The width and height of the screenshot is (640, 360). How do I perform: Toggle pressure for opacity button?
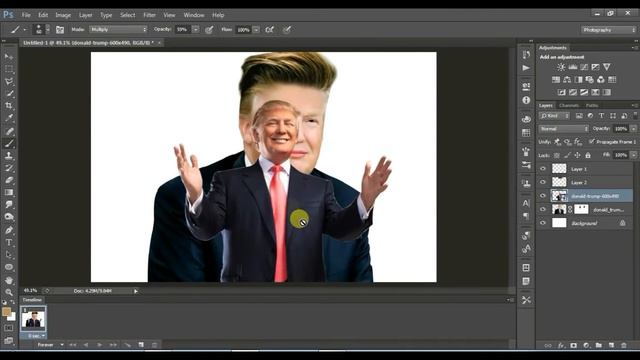coord(209,30)
